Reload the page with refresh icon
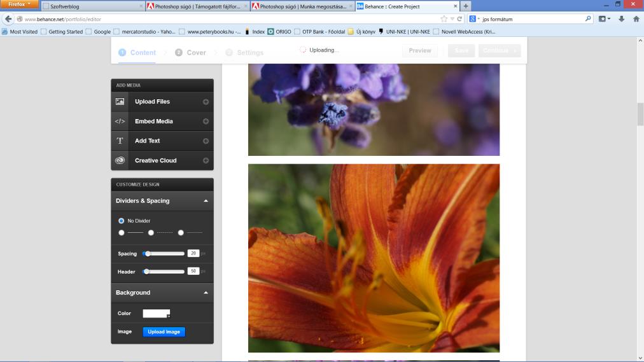The image size is (644, 362). [459, 19]
